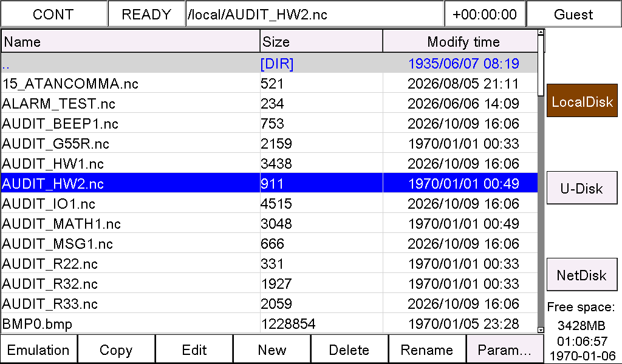The width and height of the screenshot is (622, 364).
Task: Sort by the Modify time column header
Action: pos(460,42)
